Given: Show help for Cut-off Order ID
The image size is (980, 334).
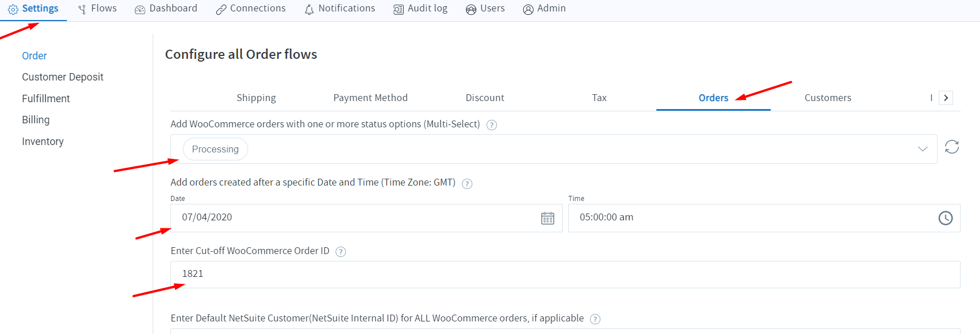Looking at the screenshot, I should pos(341,252).
